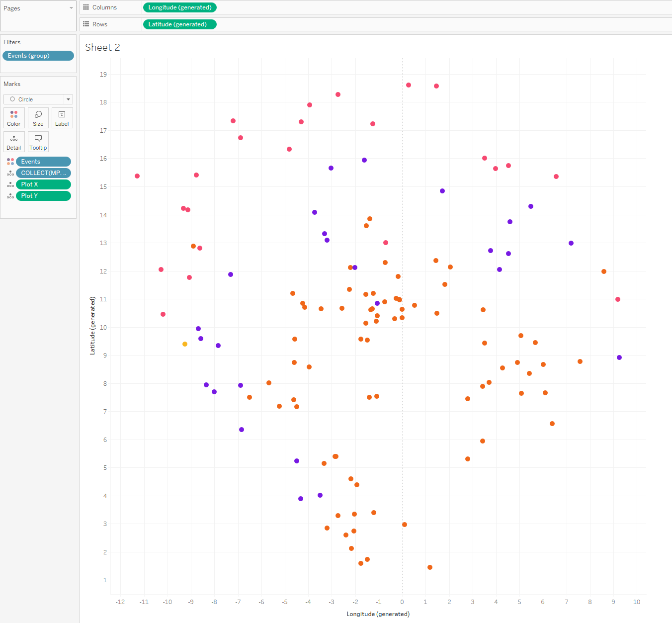
Task: Select the Plot X pill on Marks
Action: coord(43,184)
